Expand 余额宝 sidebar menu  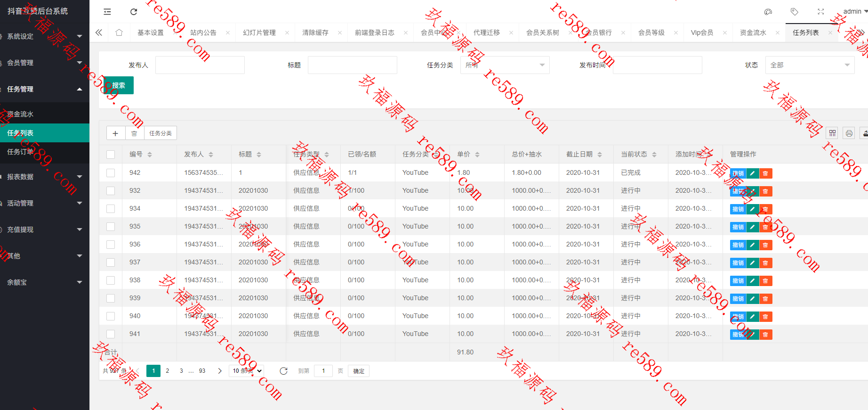point(45,282)
